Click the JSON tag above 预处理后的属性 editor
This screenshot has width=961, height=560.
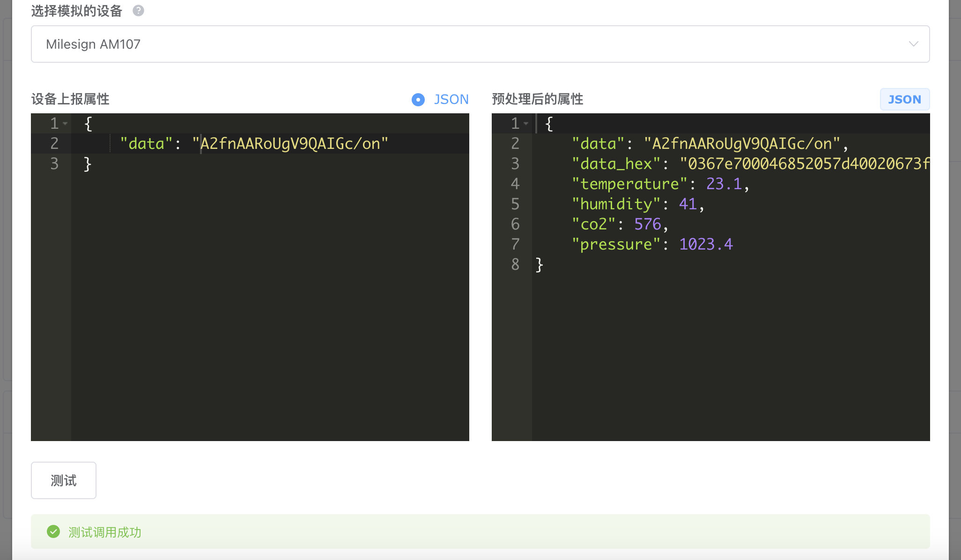[x=904, y=99]
